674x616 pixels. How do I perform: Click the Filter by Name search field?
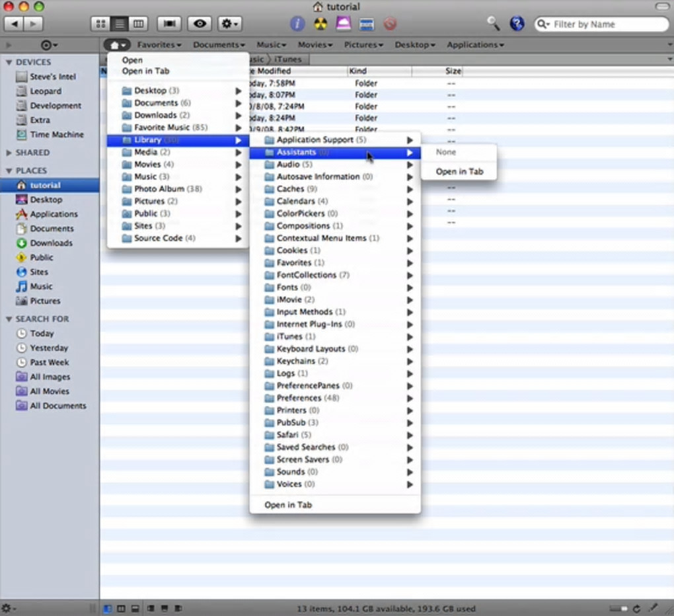(x=602, y=24)
